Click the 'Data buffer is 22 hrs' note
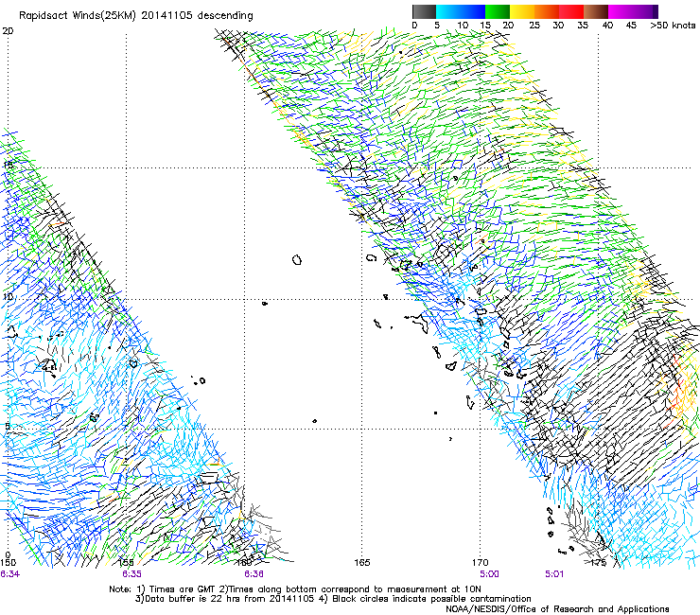This screenshot has width=700, height=615. pyautogui.click(x=333, y=599)
